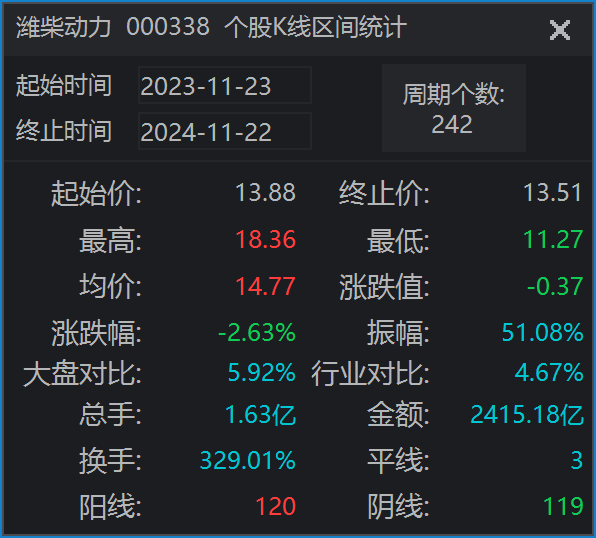Image resolution: width=596 pixels, height=538 pixels.
Task: Select the highest price value 18.36
Action: (x=265, y=240)
